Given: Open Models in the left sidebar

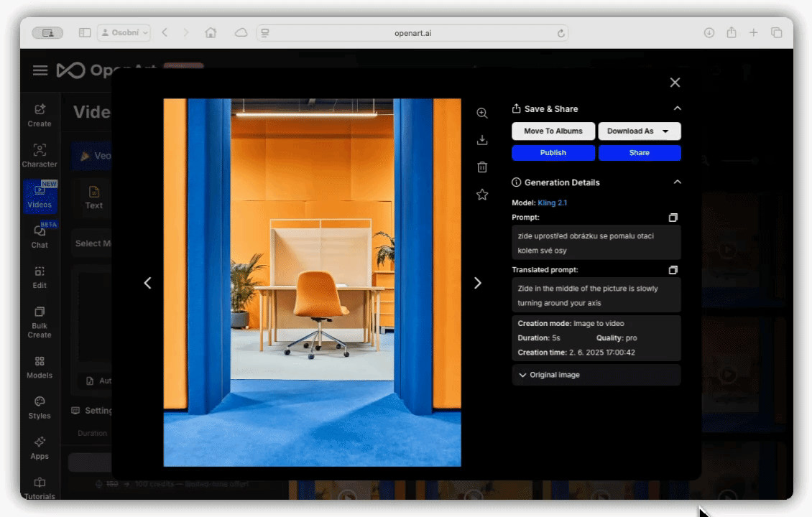Looking at the screenshot, I should click(x=40, y=368).
